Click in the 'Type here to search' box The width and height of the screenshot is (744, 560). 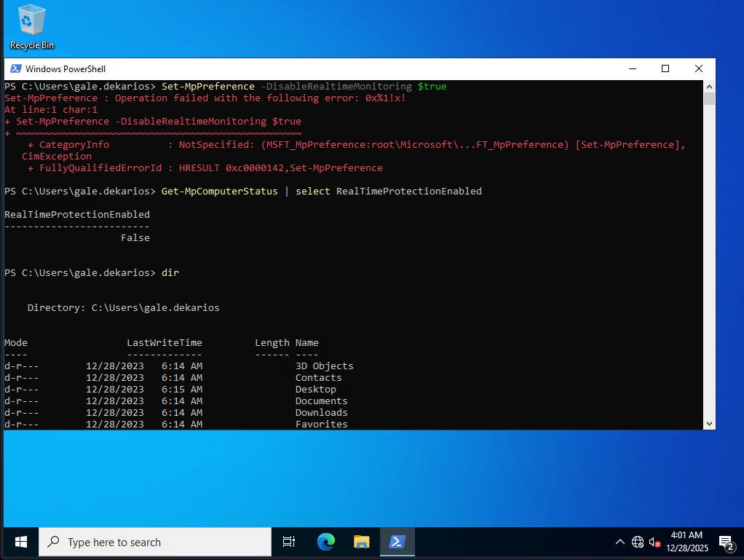(157, 542)
